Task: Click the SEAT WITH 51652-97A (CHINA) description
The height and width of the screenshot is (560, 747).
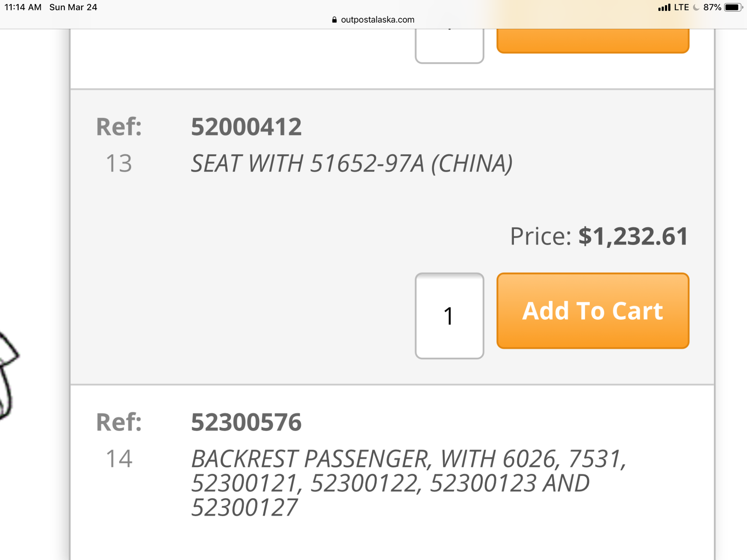Action: pyautogui.click(x=351, y=164)
